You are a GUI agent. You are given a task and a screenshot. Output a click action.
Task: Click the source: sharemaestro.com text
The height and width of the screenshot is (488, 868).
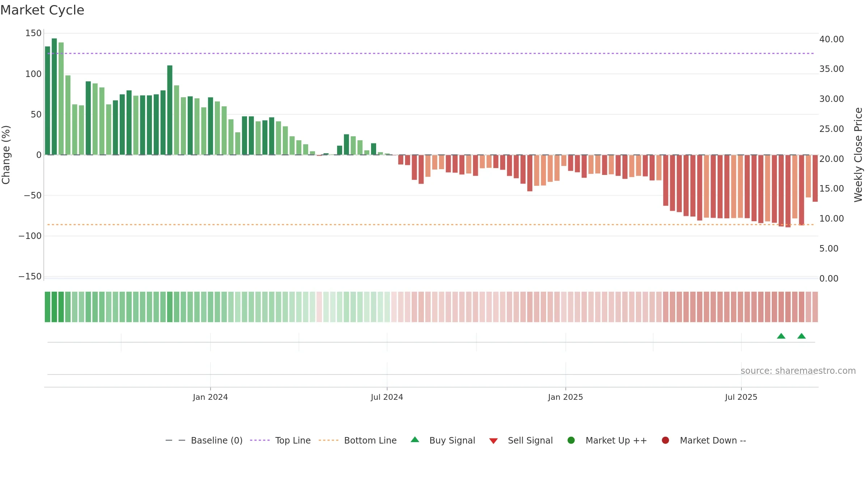coord(798,371)
